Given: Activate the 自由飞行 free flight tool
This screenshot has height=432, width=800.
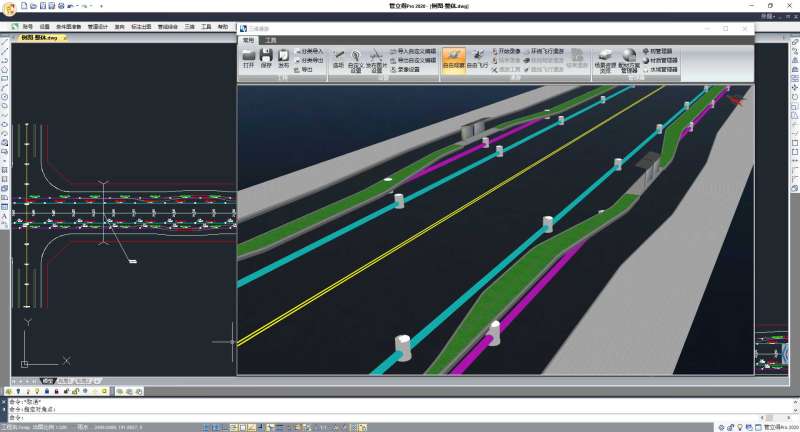Looking at the screenshot, I should (480, 59).
